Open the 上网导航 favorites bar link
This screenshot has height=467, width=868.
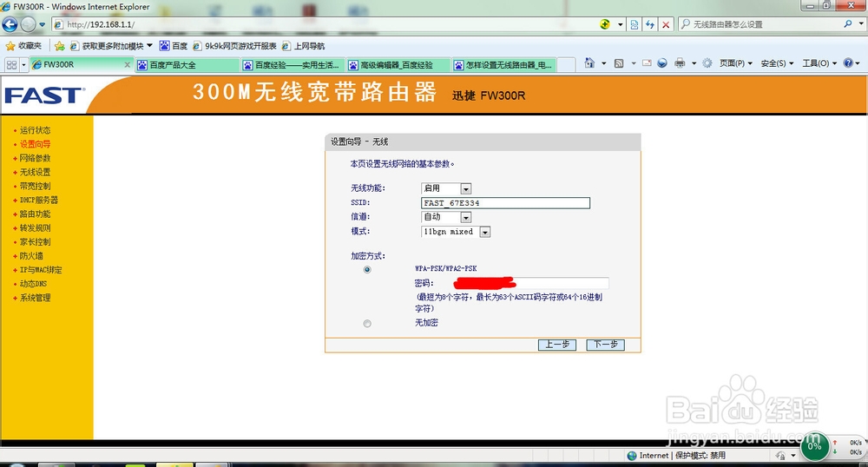[303, 46]
